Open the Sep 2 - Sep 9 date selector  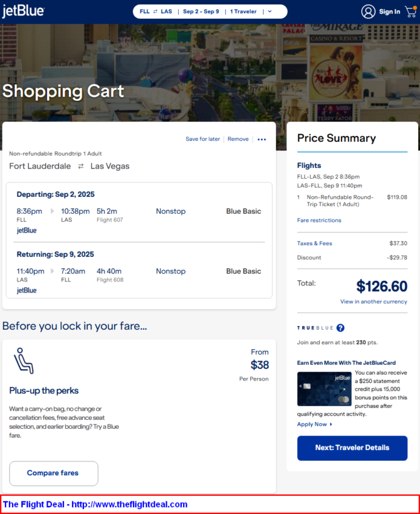(201, 11)
